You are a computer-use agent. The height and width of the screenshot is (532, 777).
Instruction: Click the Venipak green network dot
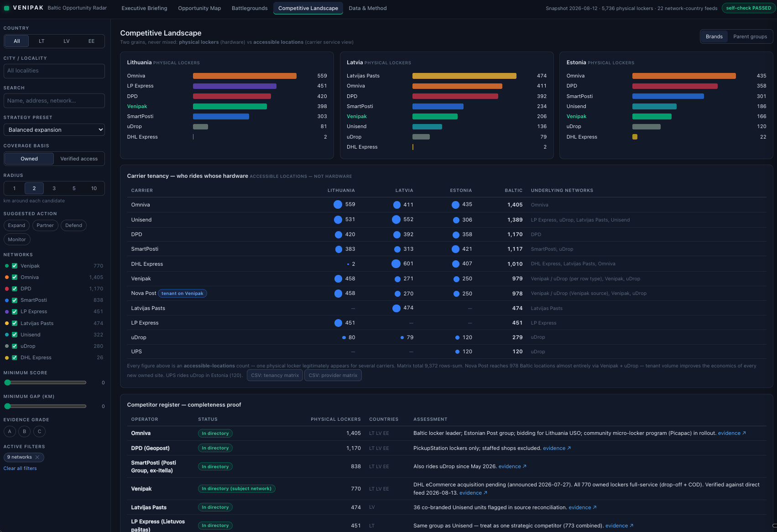[x=7, y=266]
